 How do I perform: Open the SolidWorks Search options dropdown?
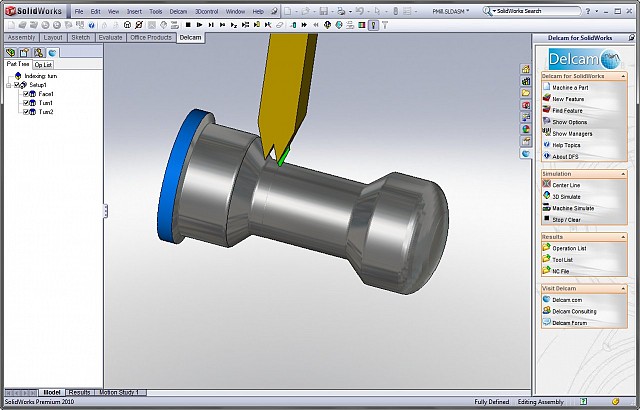[494, 11]
